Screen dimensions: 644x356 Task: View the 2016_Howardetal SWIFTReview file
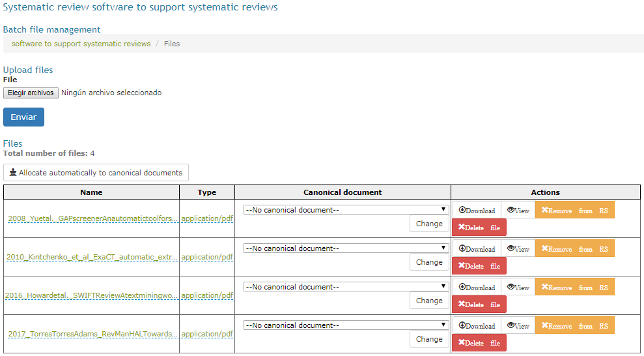point(518,287)
